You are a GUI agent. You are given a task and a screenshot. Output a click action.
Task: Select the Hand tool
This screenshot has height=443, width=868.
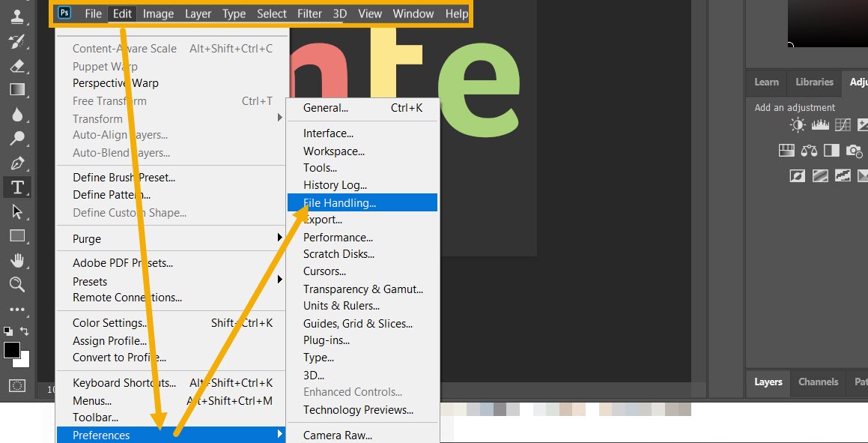[x=18, y=260]
